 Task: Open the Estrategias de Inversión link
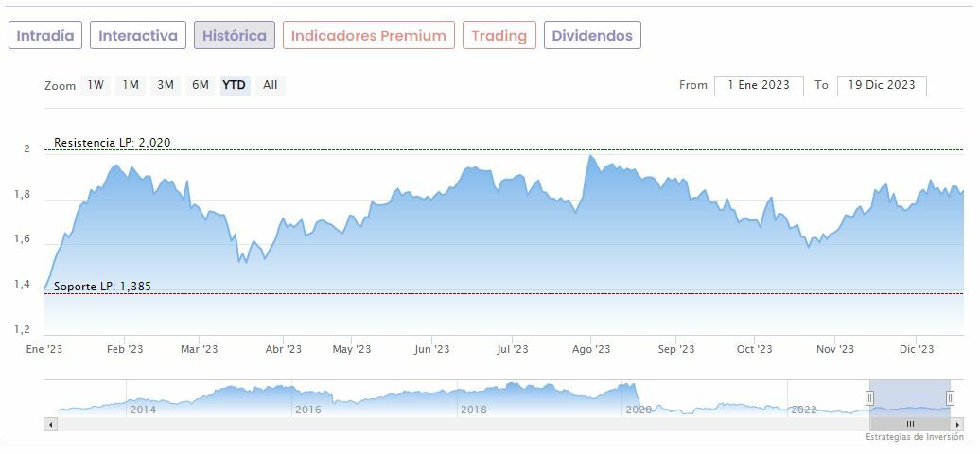914,437
